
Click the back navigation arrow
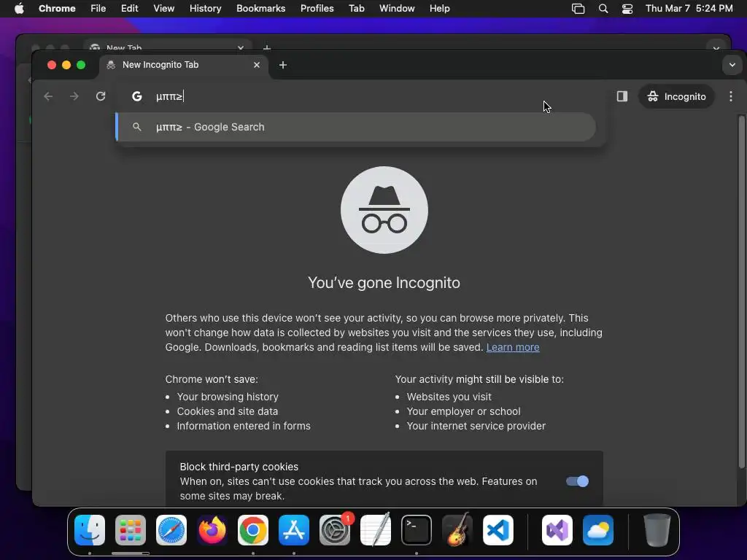click(x=48, y=96)
